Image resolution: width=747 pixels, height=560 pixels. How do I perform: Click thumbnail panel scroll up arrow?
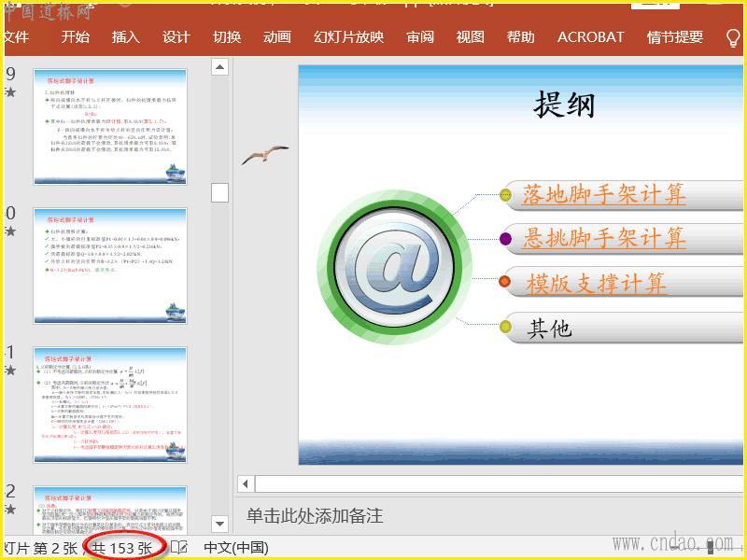(219, 67)
